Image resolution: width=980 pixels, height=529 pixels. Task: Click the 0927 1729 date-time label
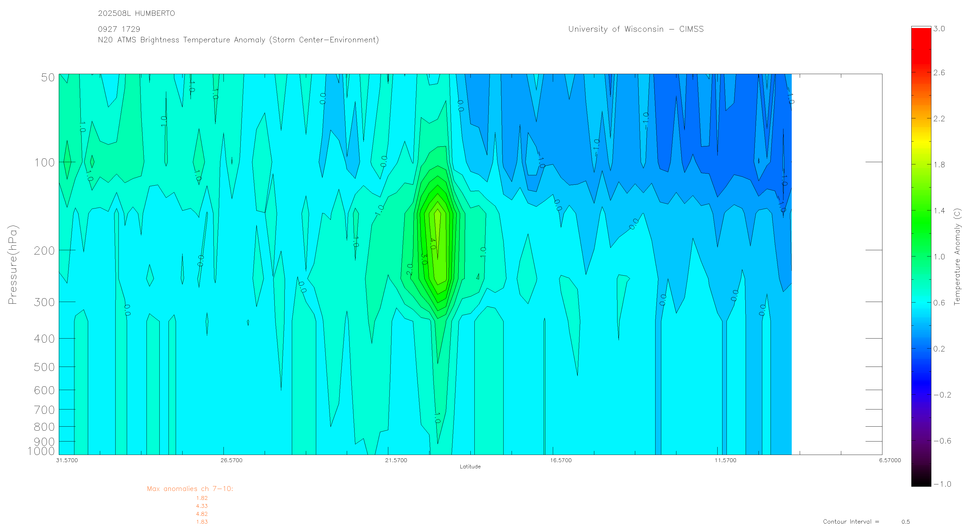click(x=119, y=29)
